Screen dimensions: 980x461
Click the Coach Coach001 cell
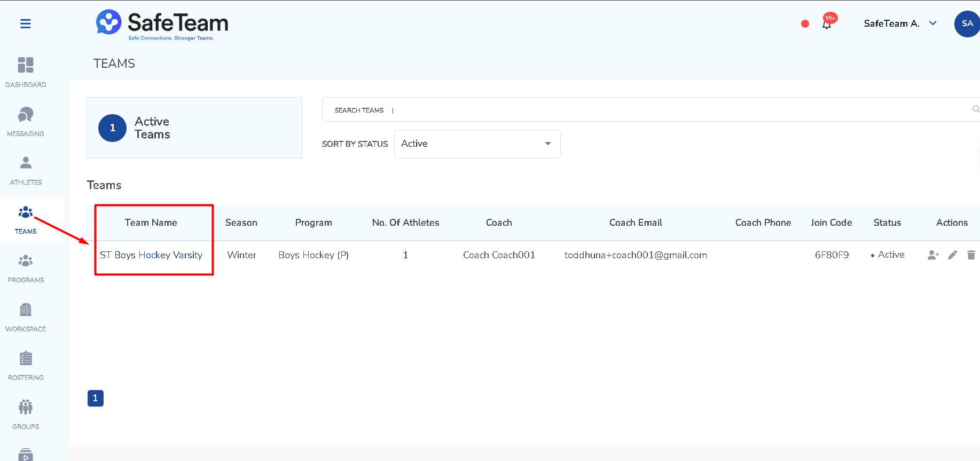click(499, 255)
